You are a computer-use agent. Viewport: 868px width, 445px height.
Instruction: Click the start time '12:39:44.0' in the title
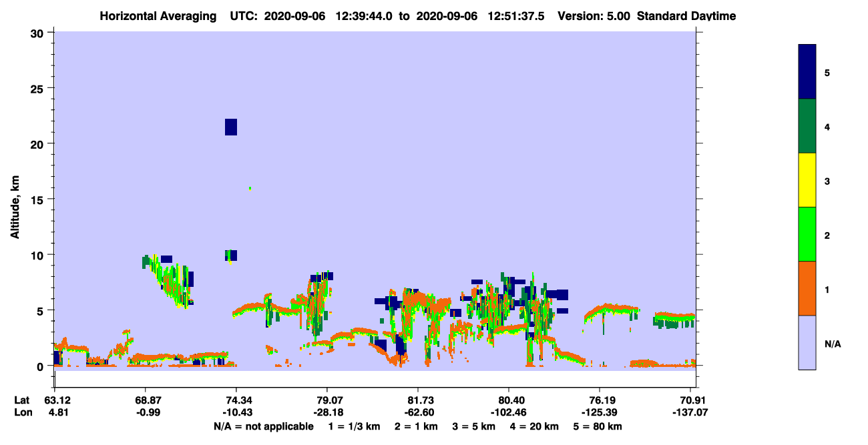[363, 16]
